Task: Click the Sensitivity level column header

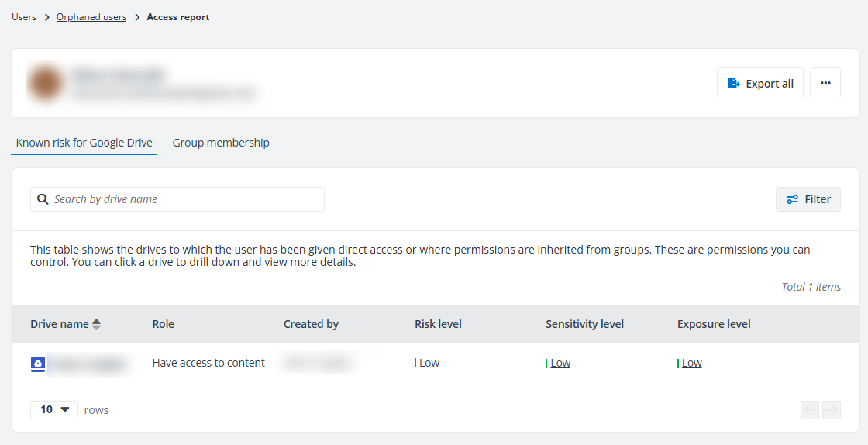Action: [584, 324]
